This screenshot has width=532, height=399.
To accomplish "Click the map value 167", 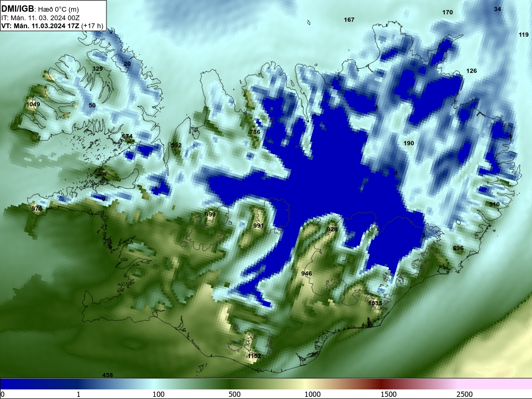I will pos(349,20).
